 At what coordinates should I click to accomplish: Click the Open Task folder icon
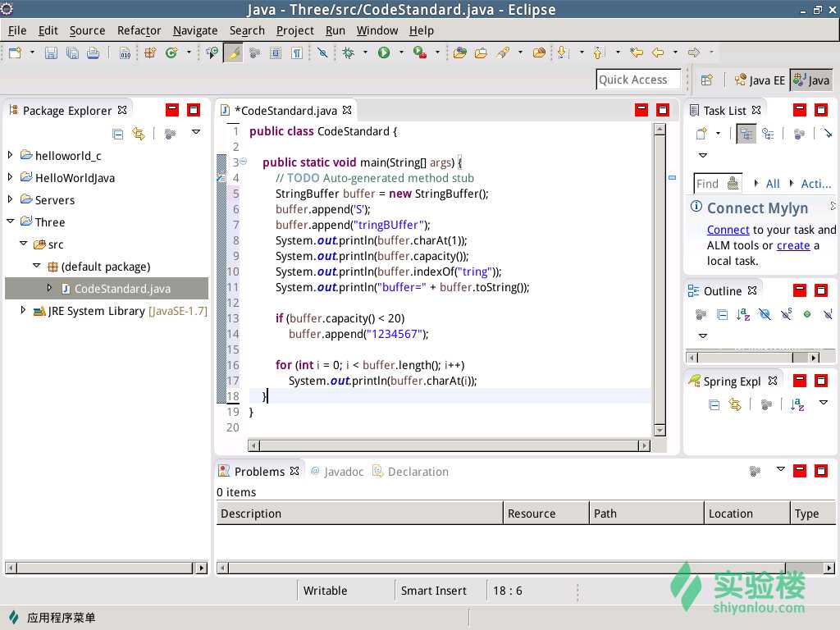481,52
